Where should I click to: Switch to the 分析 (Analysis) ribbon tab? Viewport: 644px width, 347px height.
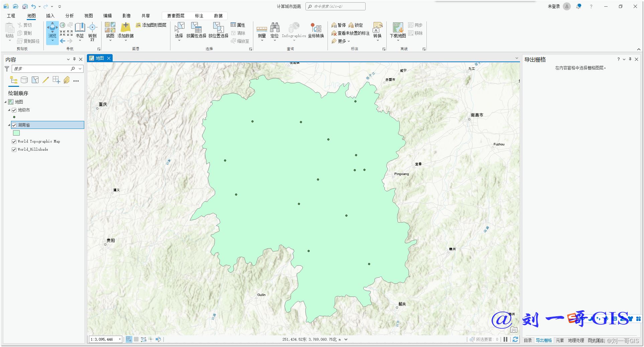point(70,16)
